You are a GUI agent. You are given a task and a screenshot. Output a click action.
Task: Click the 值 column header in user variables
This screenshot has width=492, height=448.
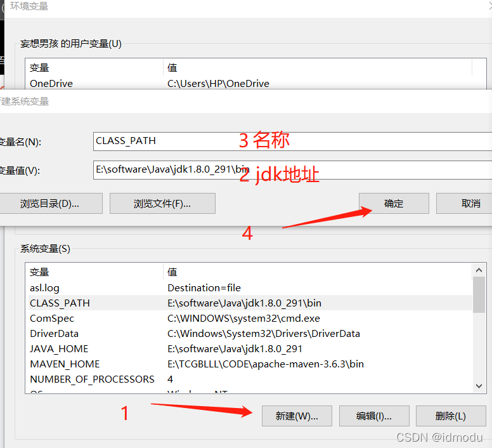[318, 67]
